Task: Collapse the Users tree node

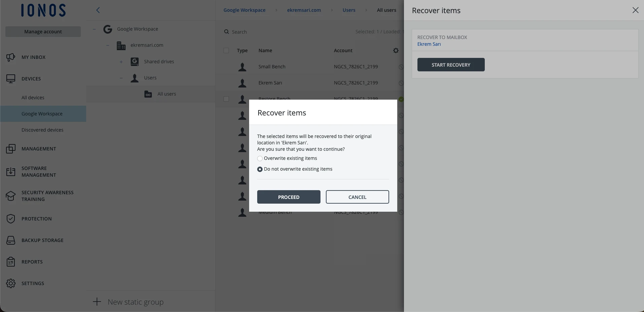Action: click(121, 78)
